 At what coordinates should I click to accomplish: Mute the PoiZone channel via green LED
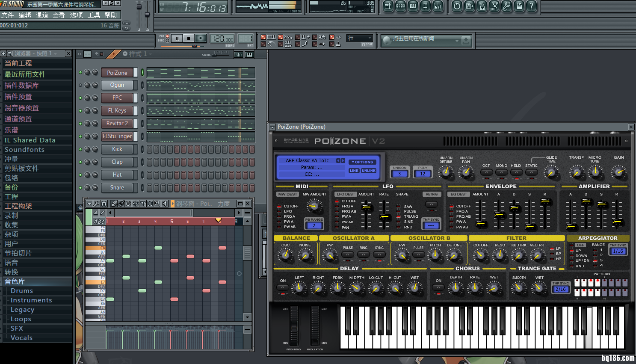click(80, 72)
